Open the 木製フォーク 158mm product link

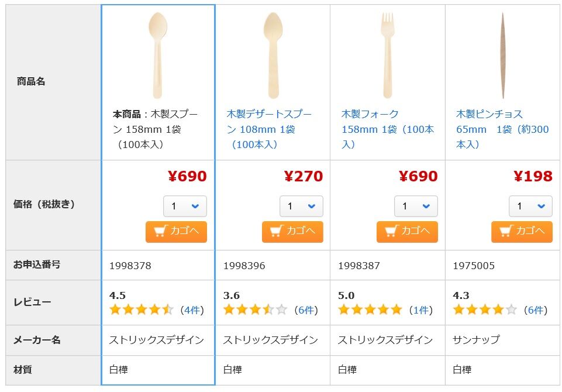point(388,129)
